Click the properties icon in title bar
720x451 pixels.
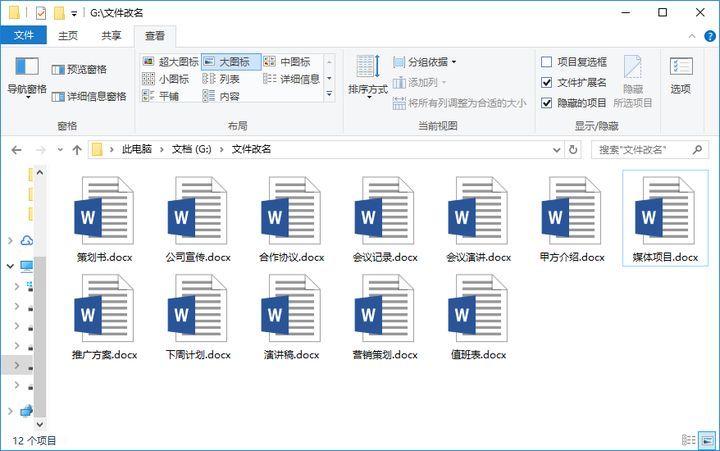[x=41, y=13]
